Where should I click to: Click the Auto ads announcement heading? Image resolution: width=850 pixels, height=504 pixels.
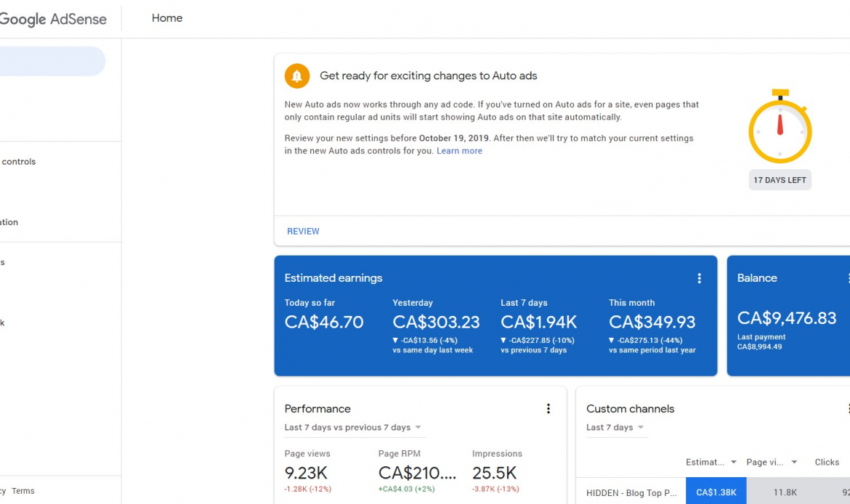(x=428, y=76)
